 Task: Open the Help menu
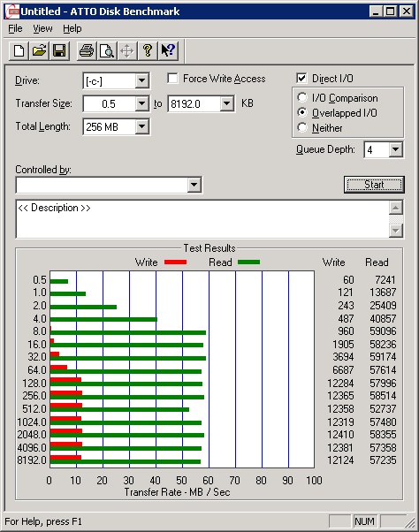(x=72, y=28)
